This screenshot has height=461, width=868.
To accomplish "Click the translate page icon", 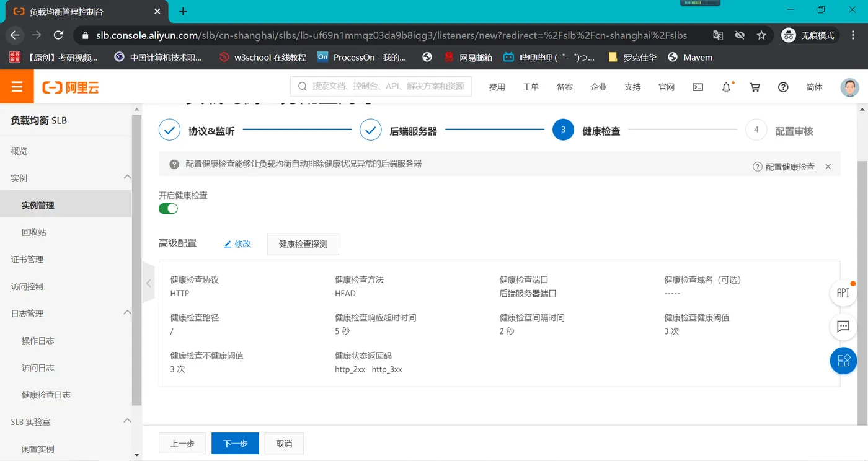I will [718, 35].
